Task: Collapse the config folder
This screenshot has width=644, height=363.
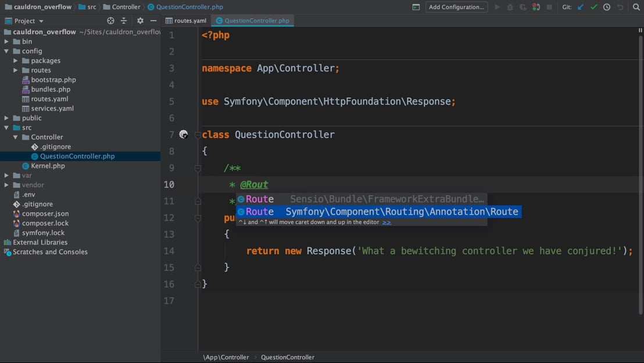Action: point(6,51)
